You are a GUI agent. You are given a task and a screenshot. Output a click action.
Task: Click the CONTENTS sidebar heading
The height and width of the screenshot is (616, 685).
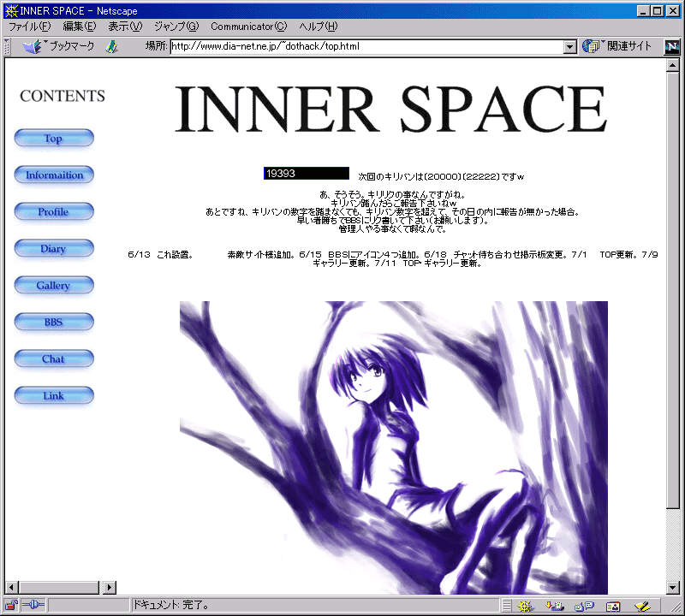63,96
